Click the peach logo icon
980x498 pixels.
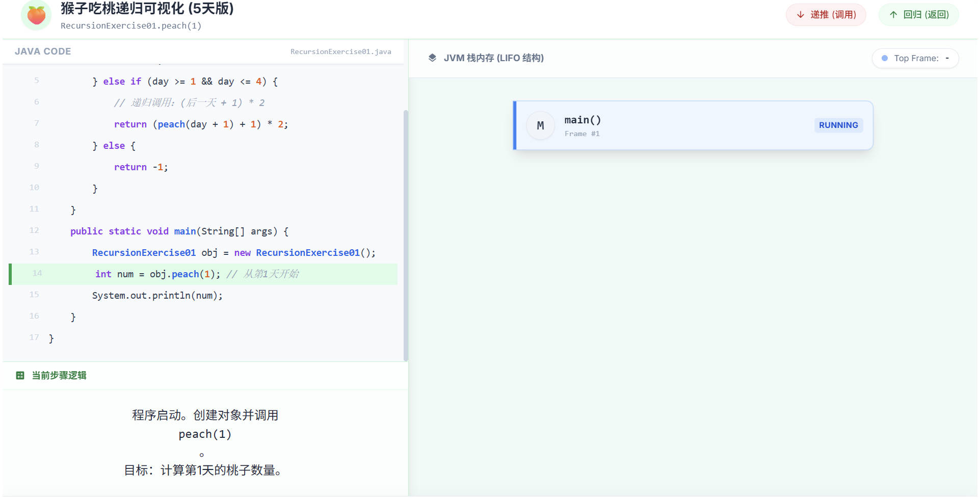click(x=36, y=15)
